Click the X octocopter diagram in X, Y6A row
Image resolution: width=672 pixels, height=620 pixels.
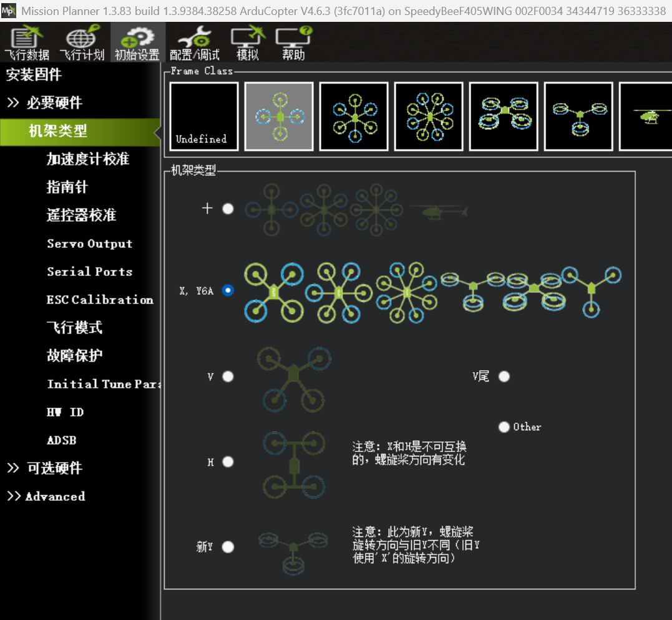406,292
